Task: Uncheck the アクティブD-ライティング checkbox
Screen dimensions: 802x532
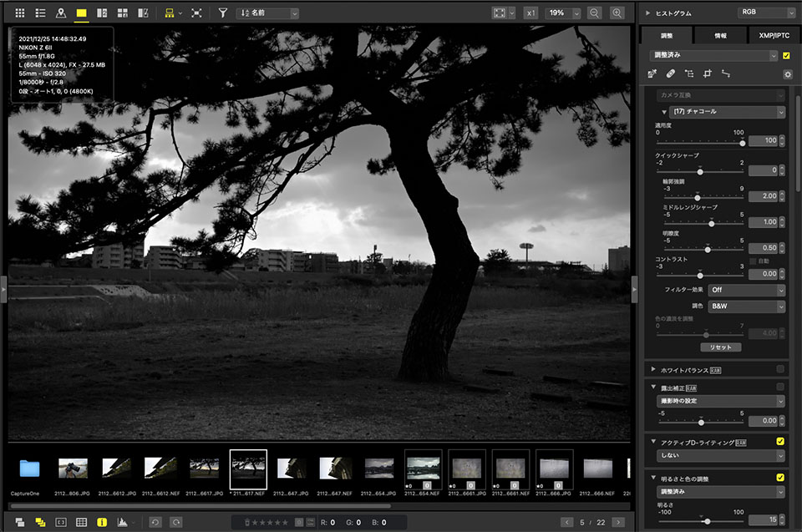Action: click(780, 441)
